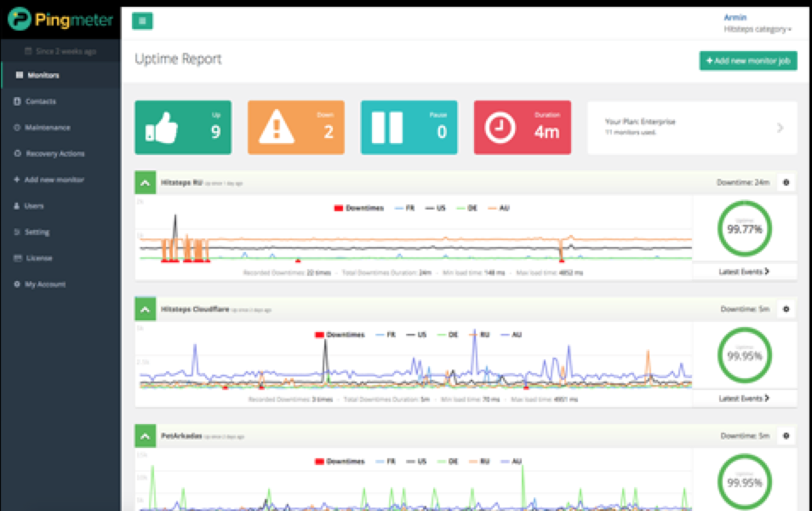Click the Down 2 warning card

(x=295, y=128)
